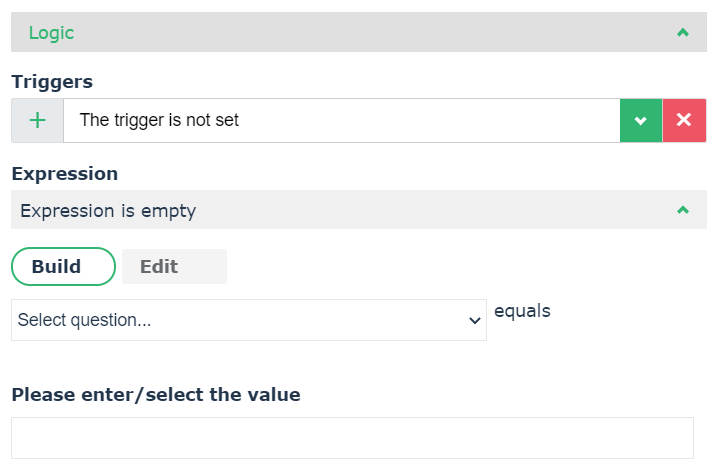Click the green plus add-trigger icon
This screenshot has width=715, height=469.
37,120
